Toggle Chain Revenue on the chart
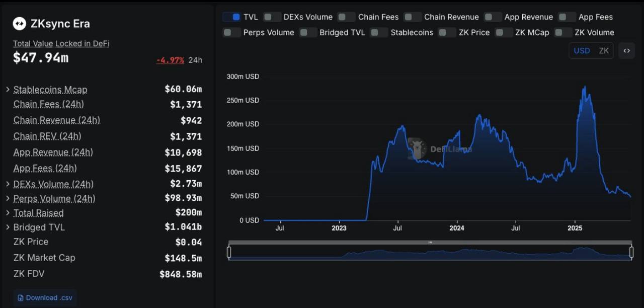Viewport: 644px width, 308px height. (x=413, y=17)
